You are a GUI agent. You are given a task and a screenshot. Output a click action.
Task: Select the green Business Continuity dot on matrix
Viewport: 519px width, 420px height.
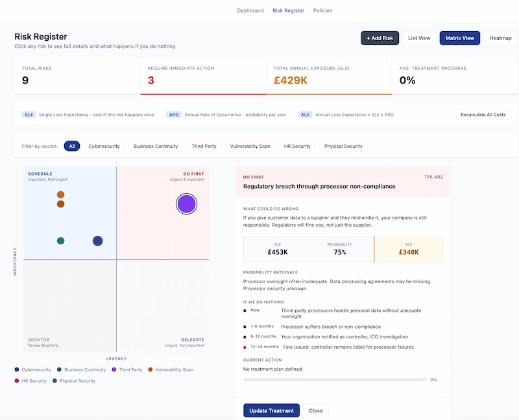point(61,240)
